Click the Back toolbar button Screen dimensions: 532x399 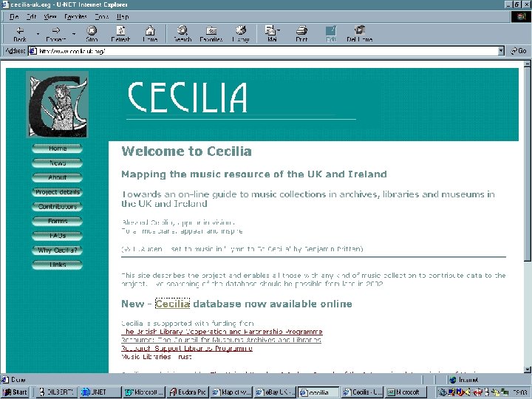(20, 33)
